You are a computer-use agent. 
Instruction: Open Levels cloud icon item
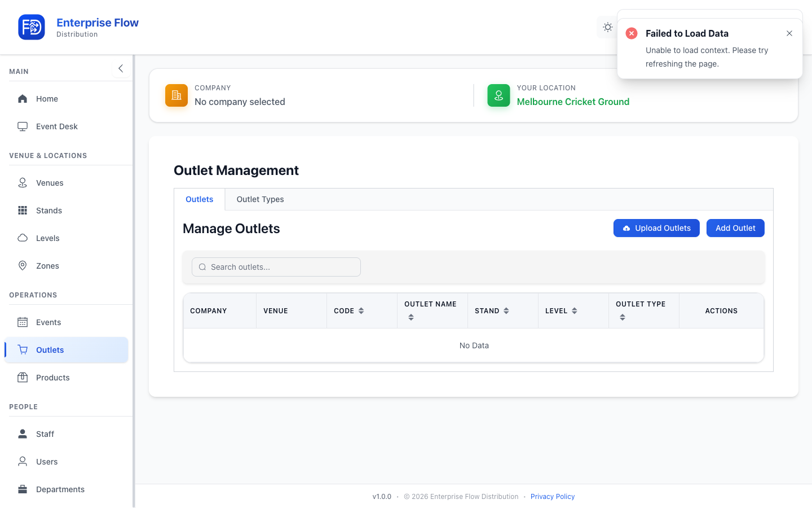[x=23, y=238]
